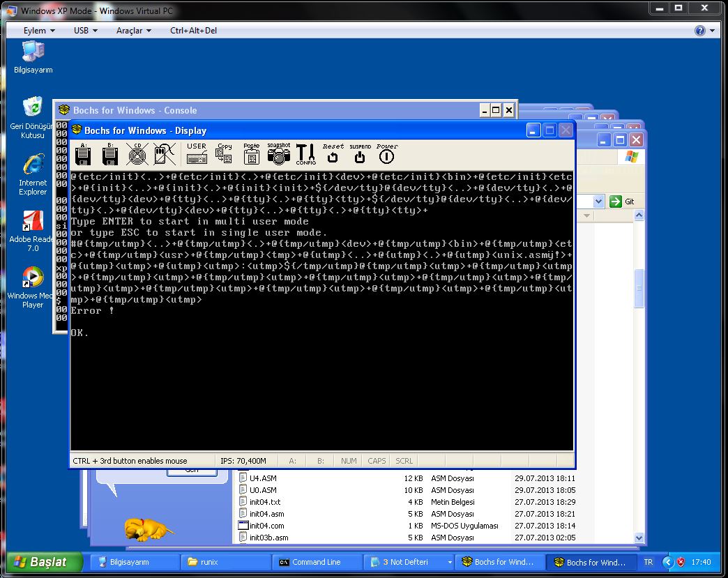
Task: Maximize the Bochs Console window
Action: (496, 110)
